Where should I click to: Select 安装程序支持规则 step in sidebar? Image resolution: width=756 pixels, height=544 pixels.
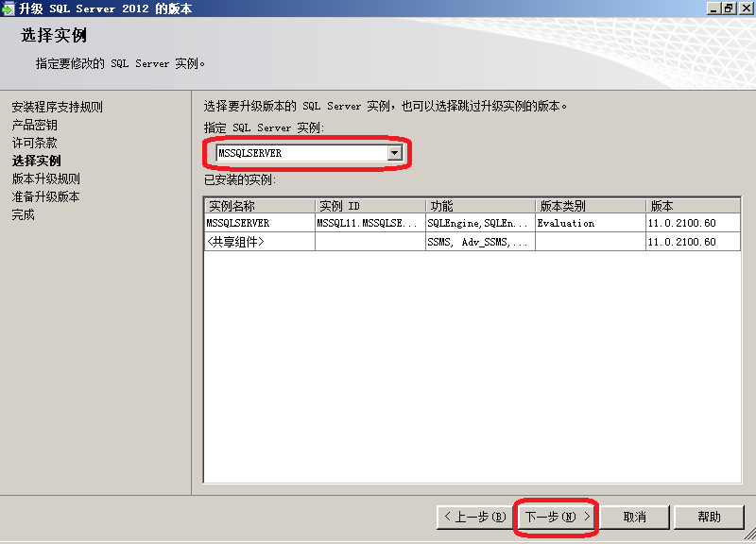[57, 107]
